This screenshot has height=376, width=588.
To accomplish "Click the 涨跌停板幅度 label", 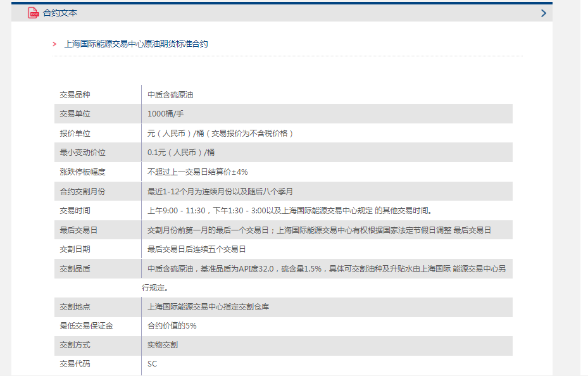I will [82, 172].
